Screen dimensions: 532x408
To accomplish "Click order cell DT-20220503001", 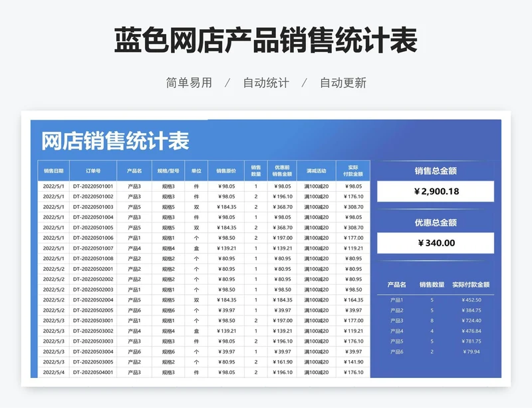I will click(93, 321).
